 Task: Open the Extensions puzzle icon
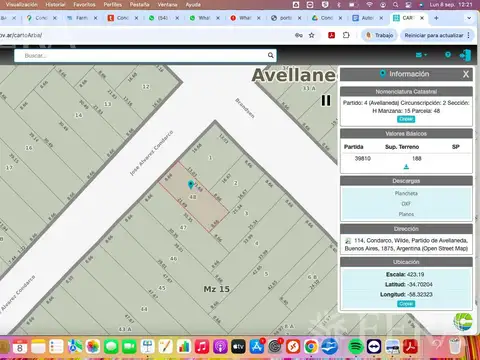346,35
